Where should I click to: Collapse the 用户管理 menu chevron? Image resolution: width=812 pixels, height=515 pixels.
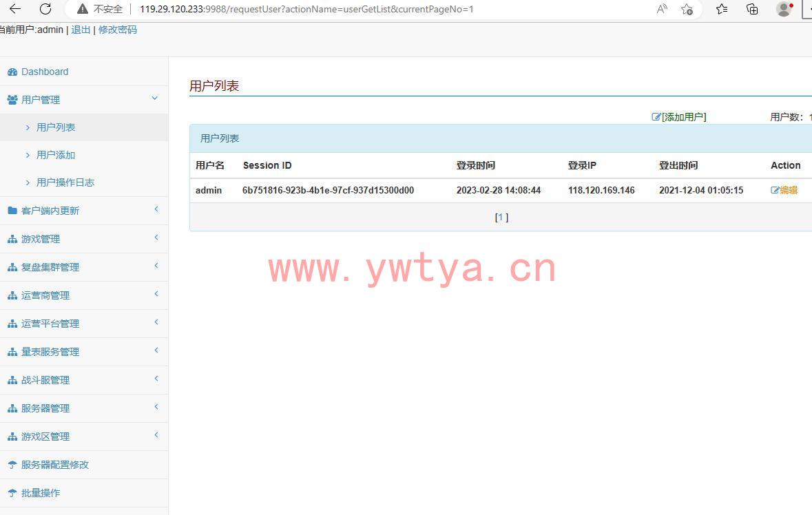155,98
